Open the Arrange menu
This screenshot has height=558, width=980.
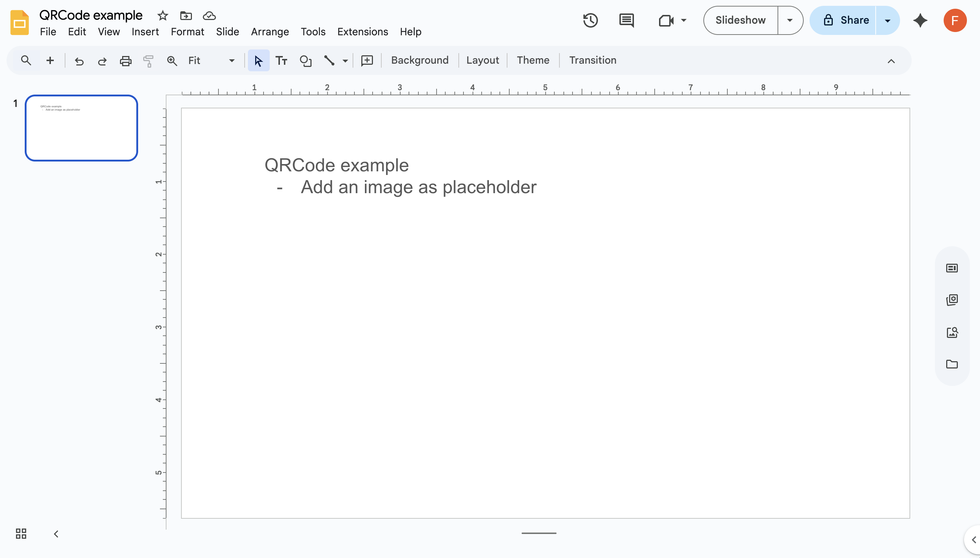pos(270,32)
